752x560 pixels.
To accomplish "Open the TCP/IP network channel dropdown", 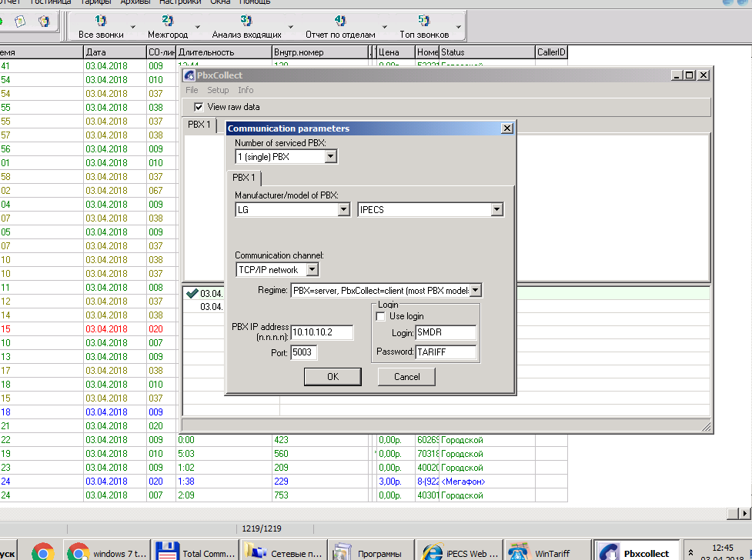I will (312, 270).
